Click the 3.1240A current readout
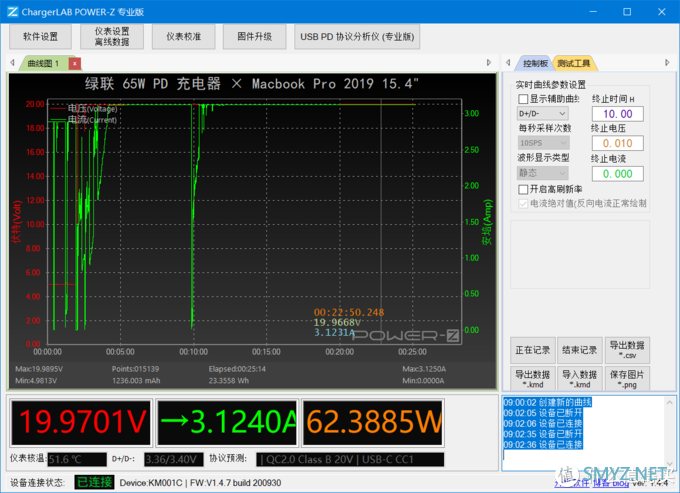Viewport: 680px width, 493px height. (x=227, y=423)
